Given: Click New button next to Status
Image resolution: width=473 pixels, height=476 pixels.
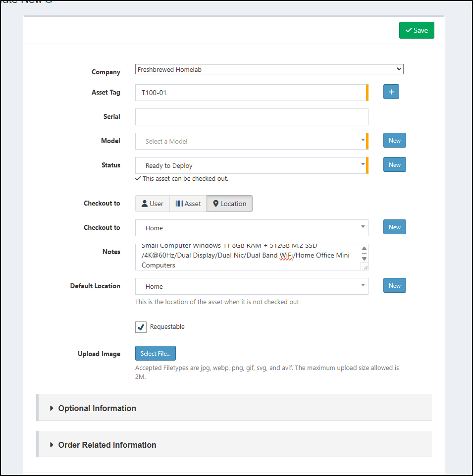Looking at the screenshot, I should [x=394, y=165].
